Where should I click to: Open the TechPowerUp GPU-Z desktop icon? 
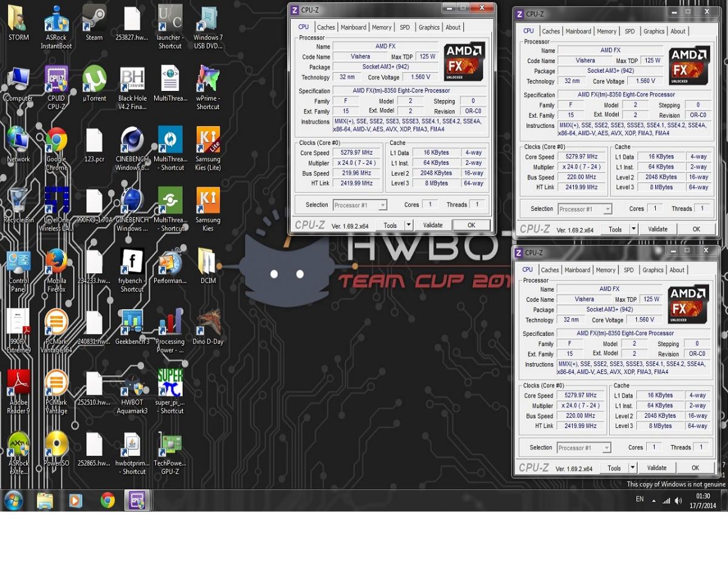click(170, 453)
